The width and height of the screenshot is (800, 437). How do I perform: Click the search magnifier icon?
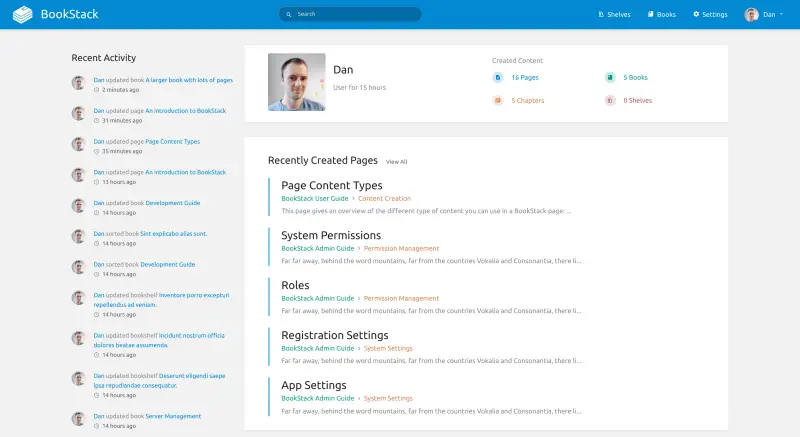click(x=290, y=15)
